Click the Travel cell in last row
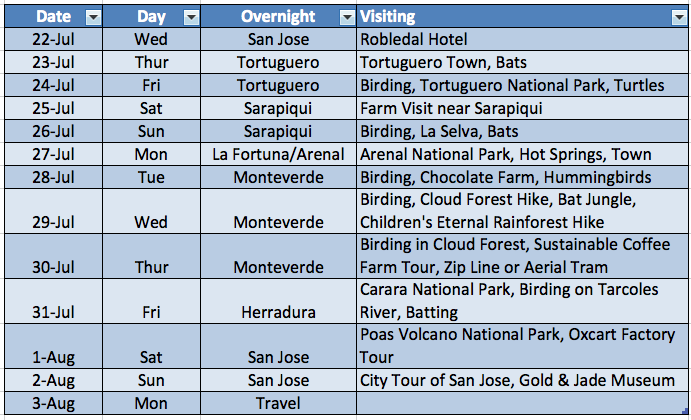This screenshot has height=420, width=691. [x=278, y=403]
